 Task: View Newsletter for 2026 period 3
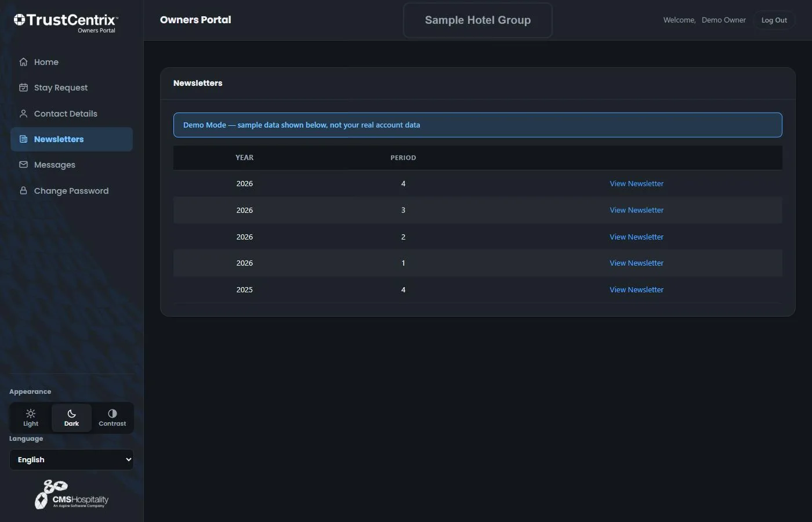[x=636, y=211]
